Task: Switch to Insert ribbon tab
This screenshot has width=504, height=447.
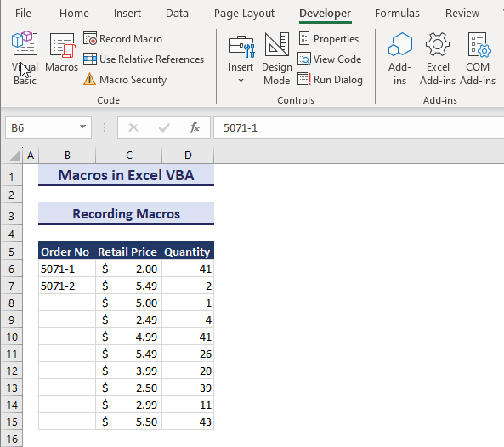Action: (x=127, y=14)
